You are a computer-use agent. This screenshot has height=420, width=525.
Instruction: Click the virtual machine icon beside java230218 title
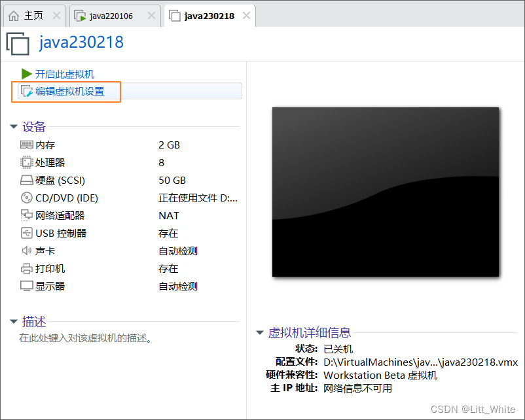[x=18, y=44]
